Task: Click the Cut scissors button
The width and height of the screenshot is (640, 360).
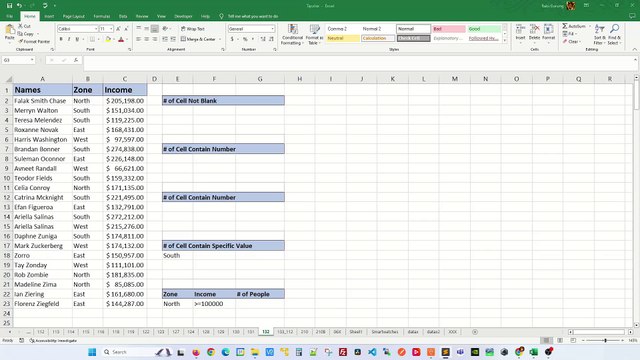Action: coord(24,26)
